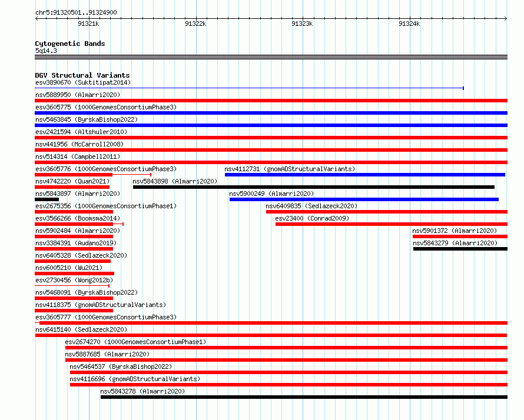Click nsv5900249 (Almarri2020) variant label
524x420 pixels.
pyautogui.click(x=271, y=194)
